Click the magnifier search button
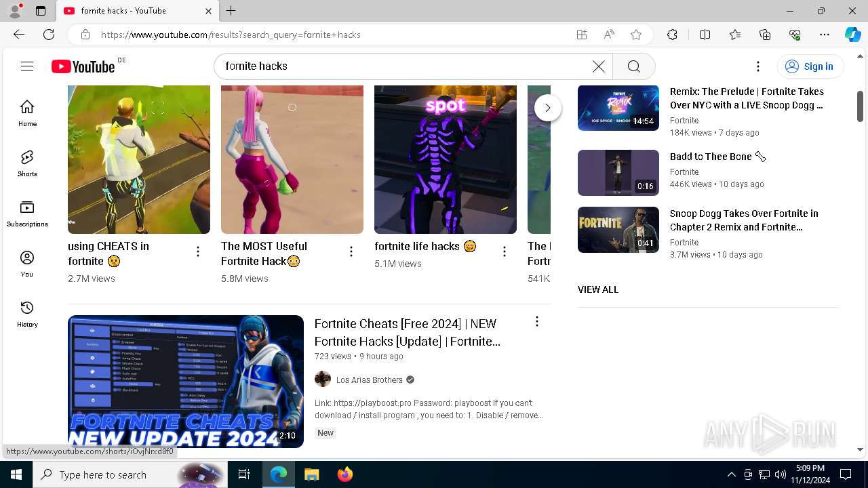 (x=634, y=66)
